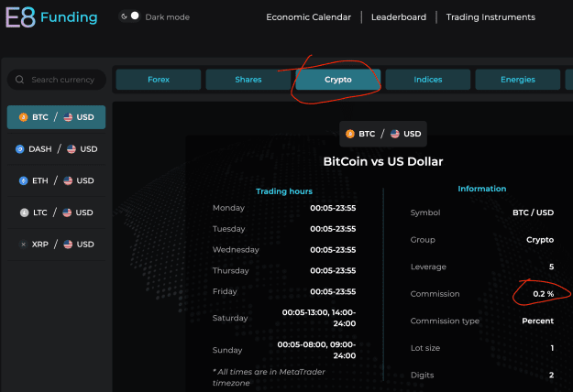Screen dimensions: 573x392
Task: Click the Information heading
Action: point(482,189)
